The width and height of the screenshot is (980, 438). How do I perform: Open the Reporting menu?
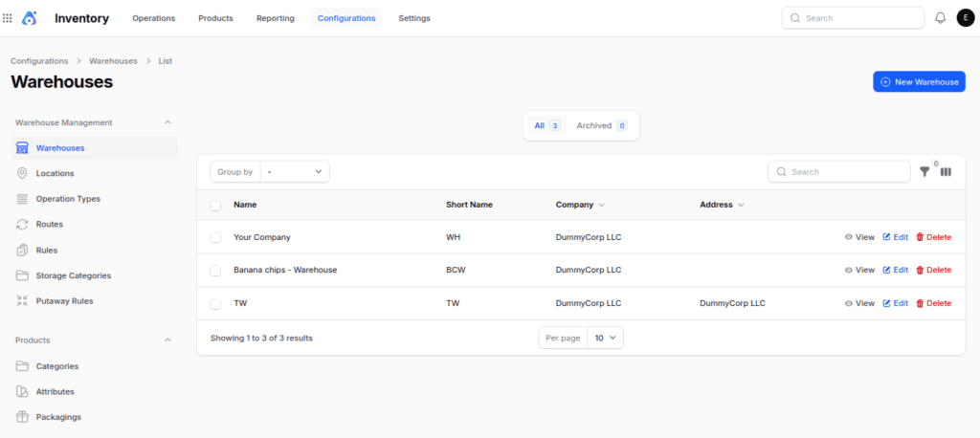276,18
